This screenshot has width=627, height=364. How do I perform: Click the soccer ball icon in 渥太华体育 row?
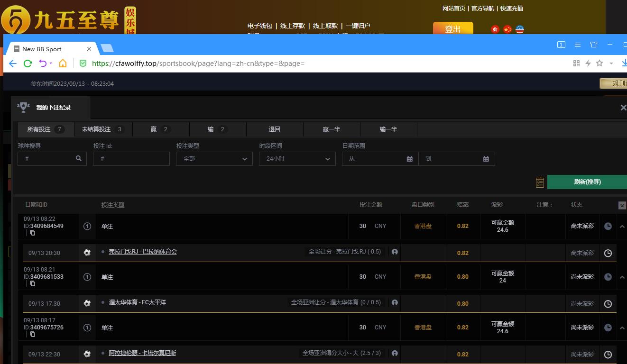tap(87, 303)
